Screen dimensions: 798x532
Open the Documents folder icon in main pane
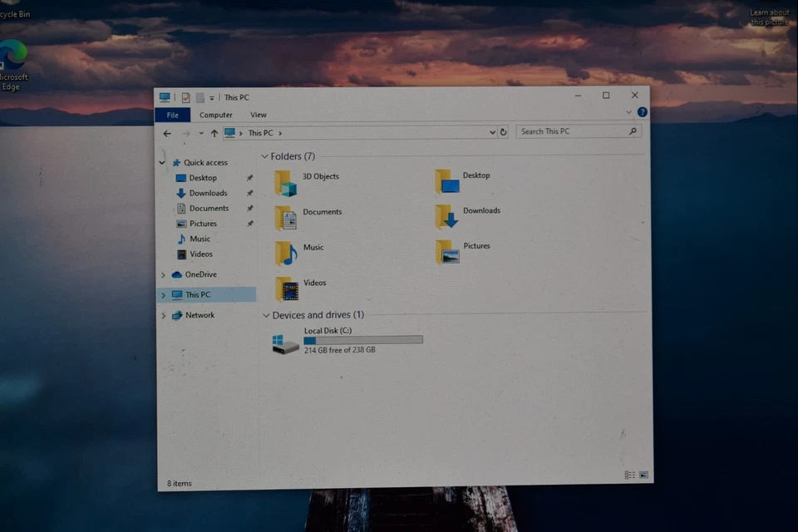click(286, 219)
